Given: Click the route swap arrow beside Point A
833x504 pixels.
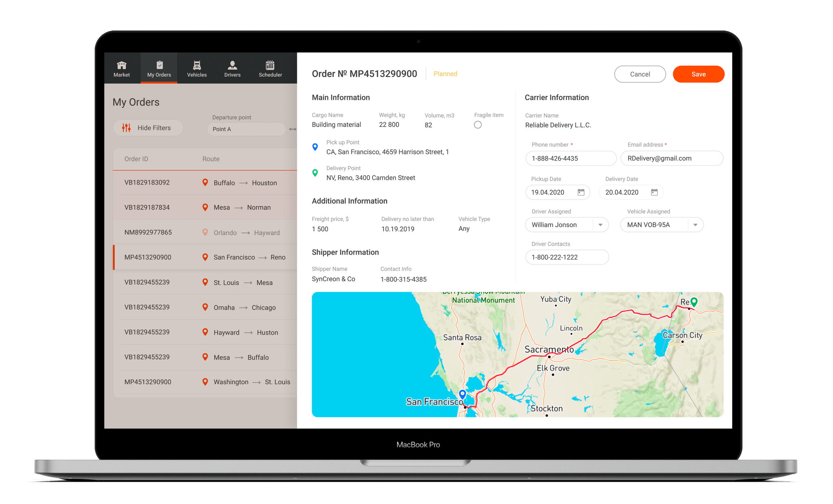Looking at the screenshot, I should [292, 129].
